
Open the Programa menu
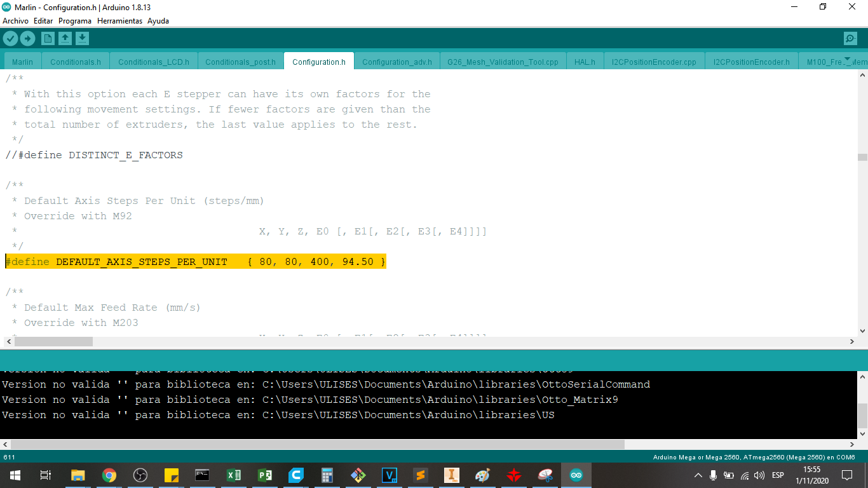pyautogui.click(x=75, y=21)
